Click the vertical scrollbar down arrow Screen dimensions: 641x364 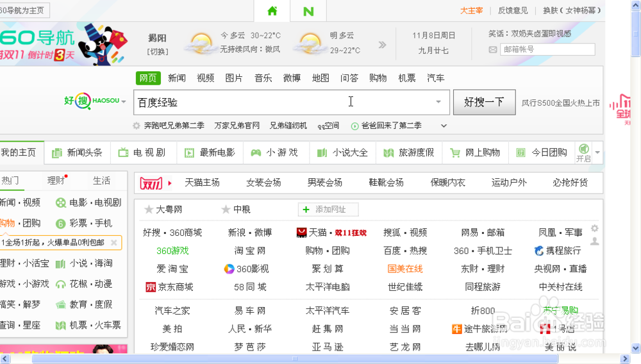coord(636,349)
